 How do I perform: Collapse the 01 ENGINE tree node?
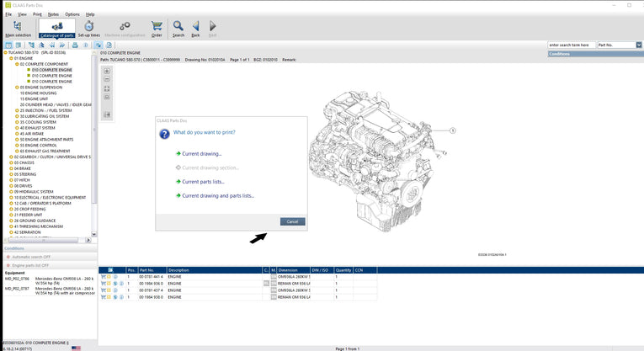[11, 58]
